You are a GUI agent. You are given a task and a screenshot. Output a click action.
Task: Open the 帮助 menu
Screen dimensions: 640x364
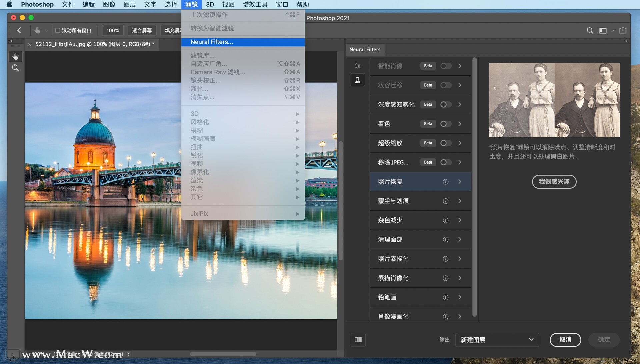point(303,4)
